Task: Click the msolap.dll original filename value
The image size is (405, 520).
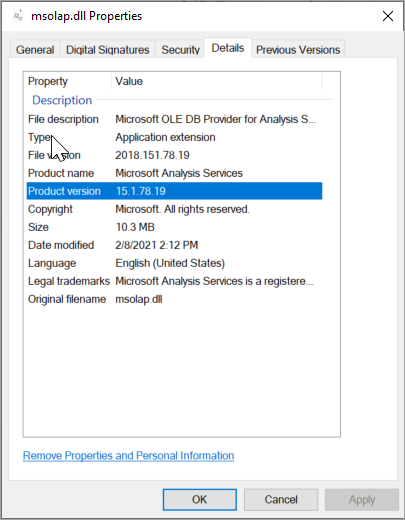Action: [139, 299]
